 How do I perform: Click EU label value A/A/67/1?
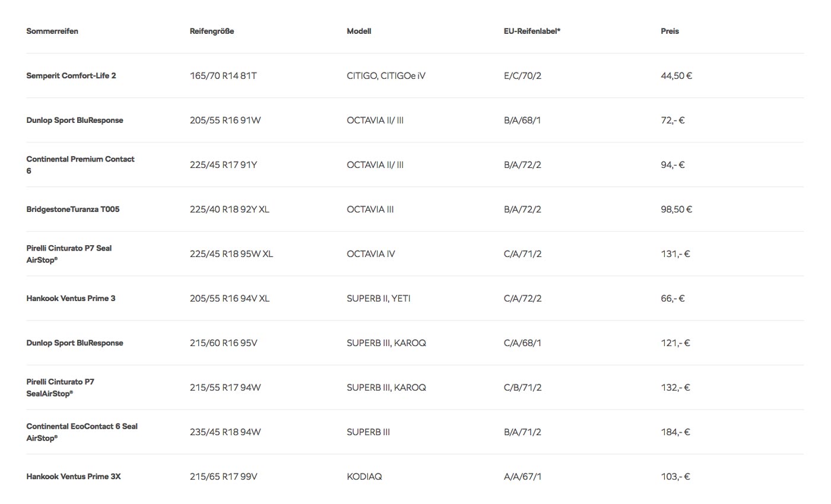[522, 476]
